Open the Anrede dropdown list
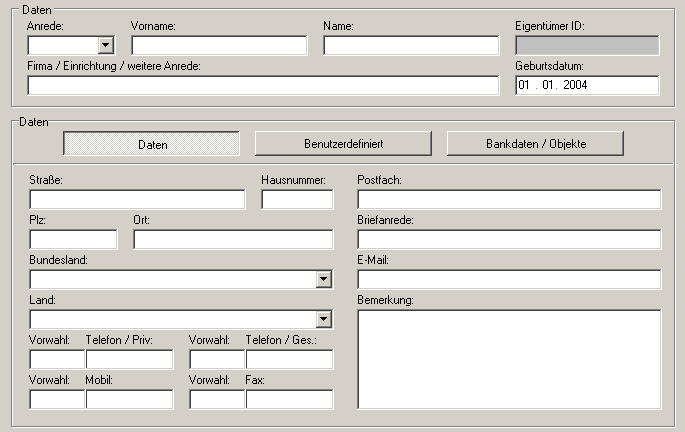This screenshot has height=432, width=685. [105, 45]
